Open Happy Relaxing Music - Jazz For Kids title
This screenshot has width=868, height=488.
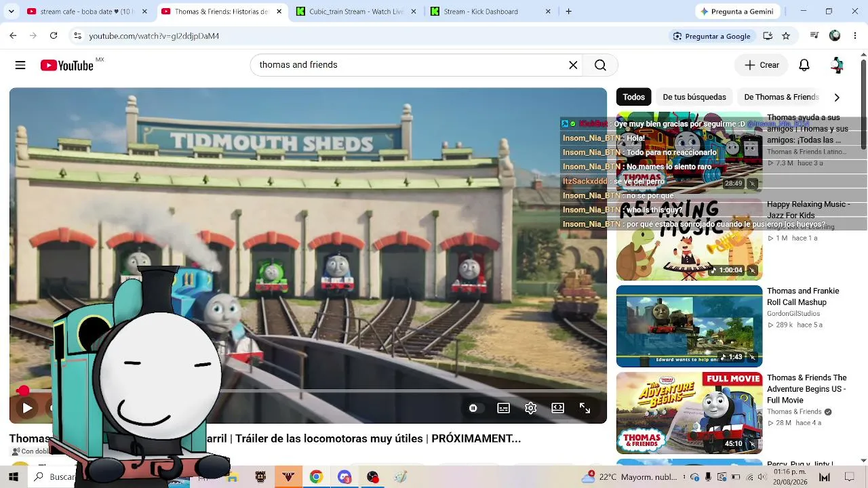[x=808, y=210]
